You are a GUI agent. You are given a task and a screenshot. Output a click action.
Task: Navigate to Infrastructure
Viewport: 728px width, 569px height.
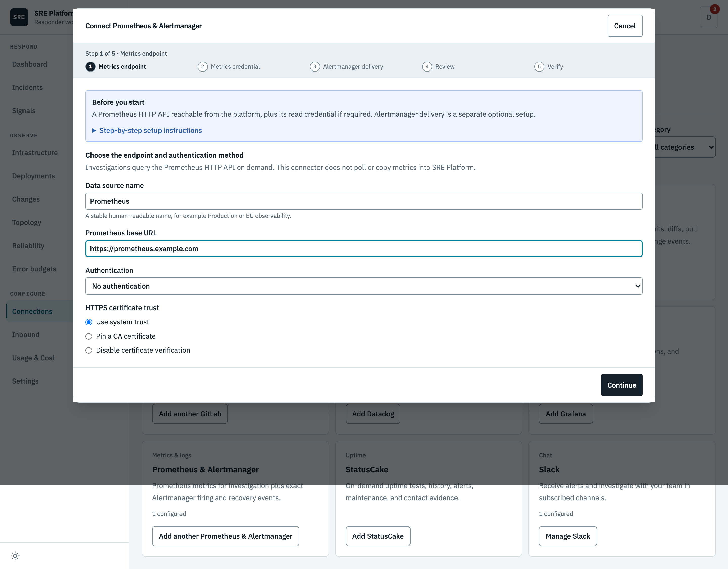(x=35, y=153)
